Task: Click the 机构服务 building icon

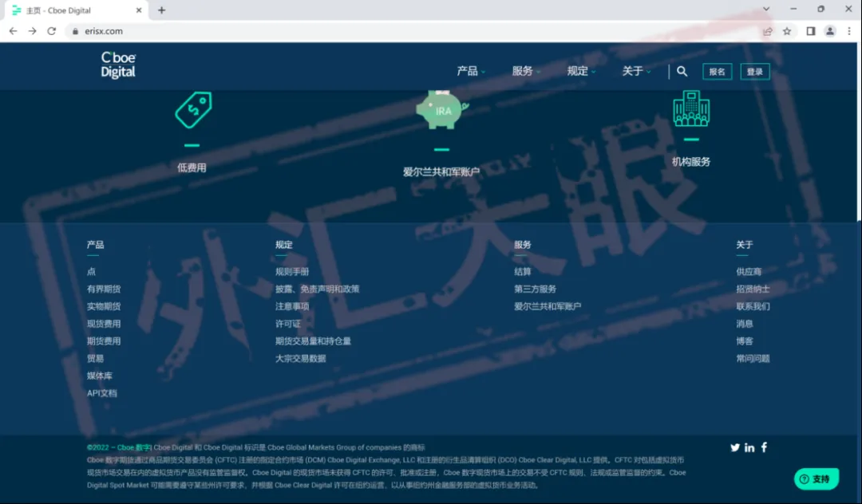Action: (x=691, y=108)
